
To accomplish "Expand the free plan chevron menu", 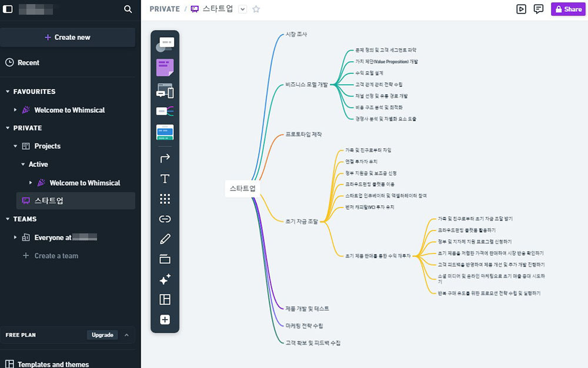I will 125,335.
